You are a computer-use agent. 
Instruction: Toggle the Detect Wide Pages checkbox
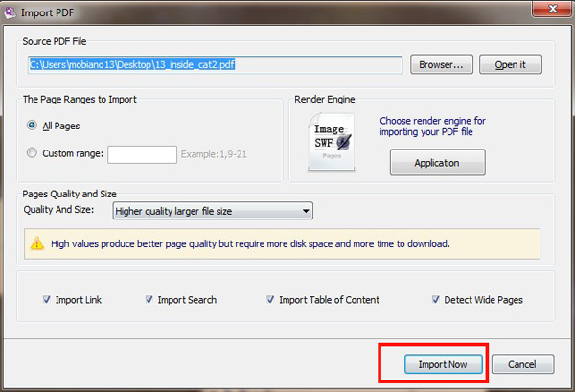coord(436,299)
